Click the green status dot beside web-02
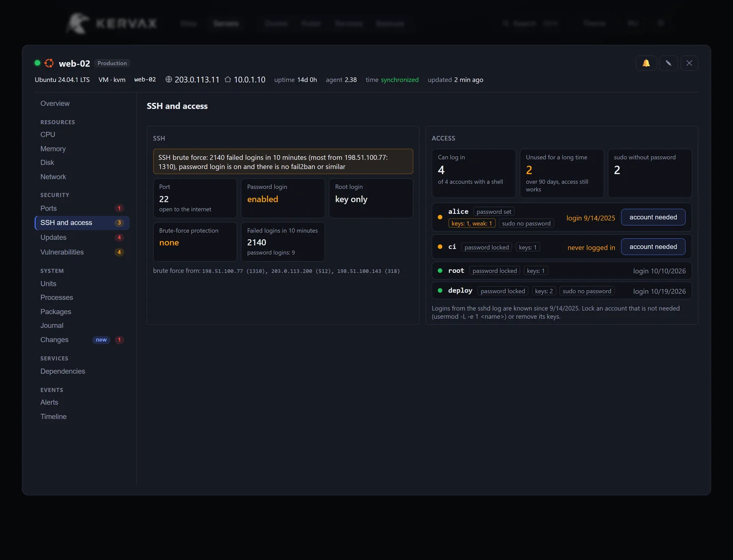Viewport: 733px width, 560px height. tap(37, 63)
